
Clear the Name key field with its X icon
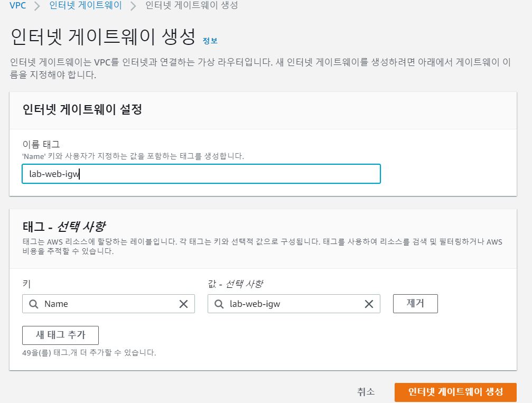coord(183,304)
